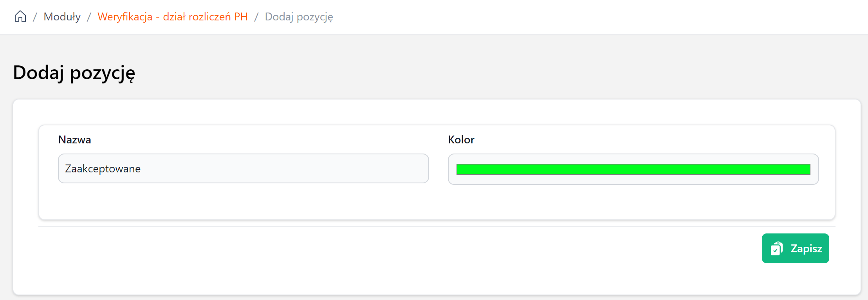The width and height of the screenshot is (868, 300).
Task: Open the Moduły breadcrumb
Action: 62,17
